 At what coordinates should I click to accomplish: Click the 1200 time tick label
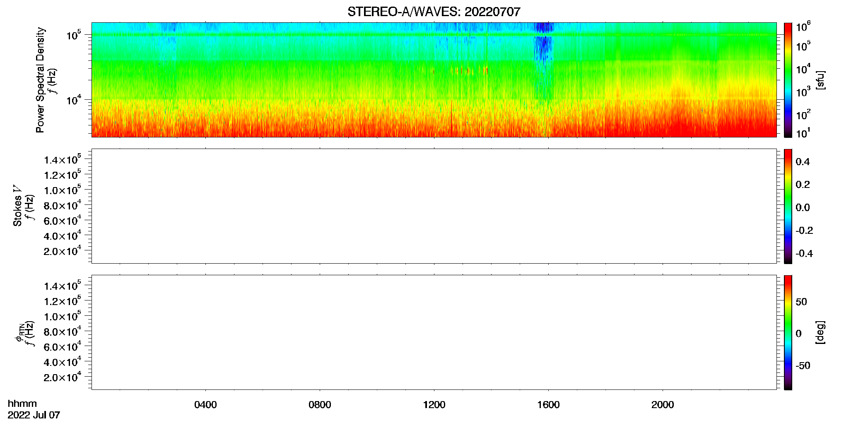(434, 405)
